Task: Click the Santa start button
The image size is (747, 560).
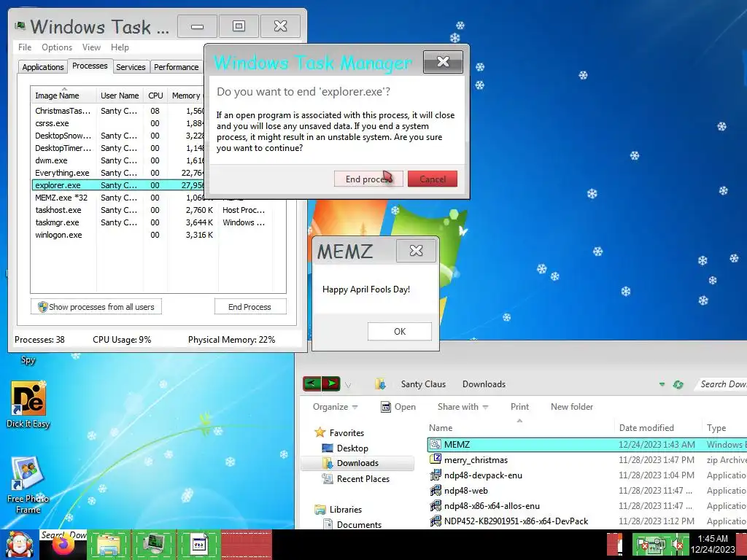Action: [19, 544]
